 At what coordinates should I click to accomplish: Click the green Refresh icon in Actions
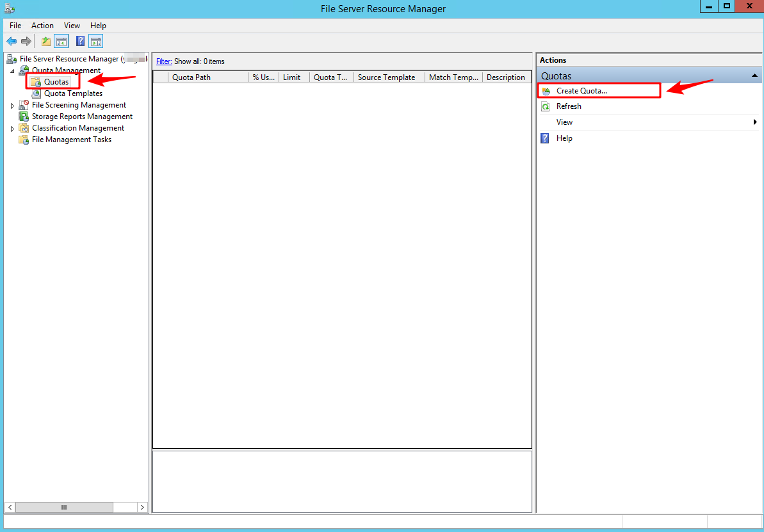546,106
